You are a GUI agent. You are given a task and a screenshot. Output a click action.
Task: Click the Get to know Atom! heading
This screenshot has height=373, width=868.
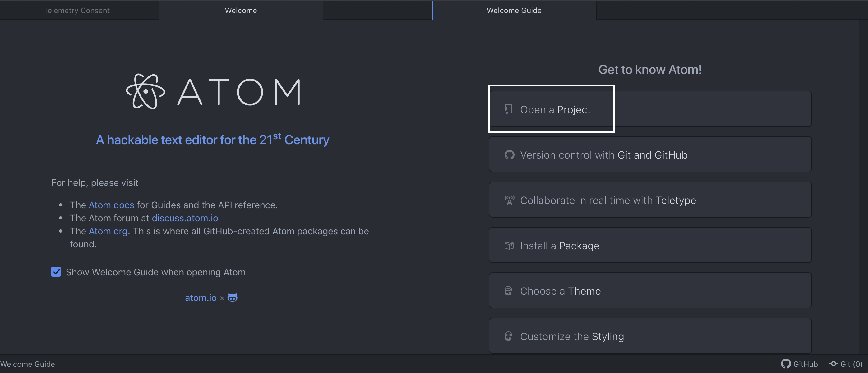pyautogui.click(x=650, y=69)
